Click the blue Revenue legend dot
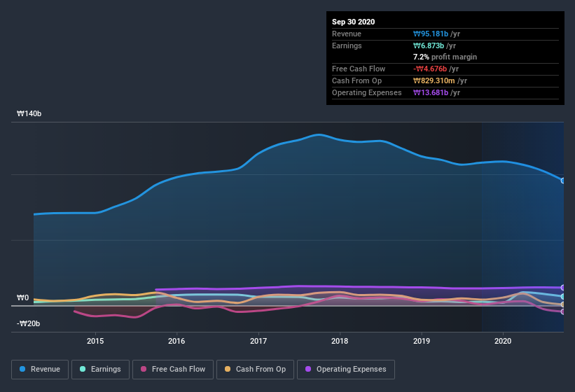This screenshot has width=575, height=392. click(22, 369)
